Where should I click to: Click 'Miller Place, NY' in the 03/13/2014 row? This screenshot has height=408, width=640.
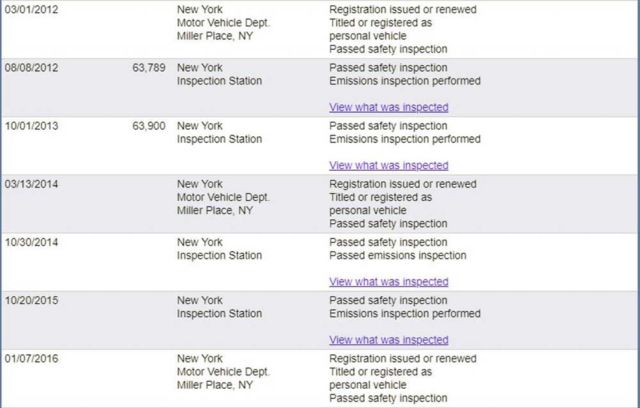215,211
